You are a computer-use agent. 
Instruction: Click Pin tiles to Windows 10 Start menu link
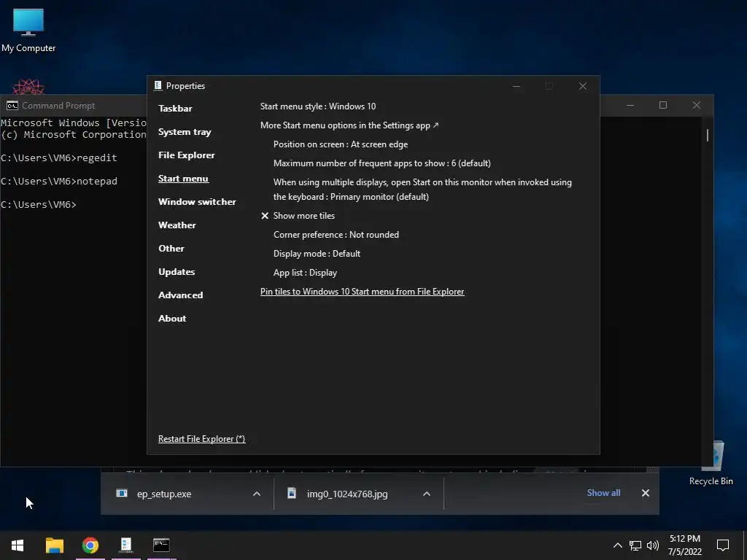[362, 292]
